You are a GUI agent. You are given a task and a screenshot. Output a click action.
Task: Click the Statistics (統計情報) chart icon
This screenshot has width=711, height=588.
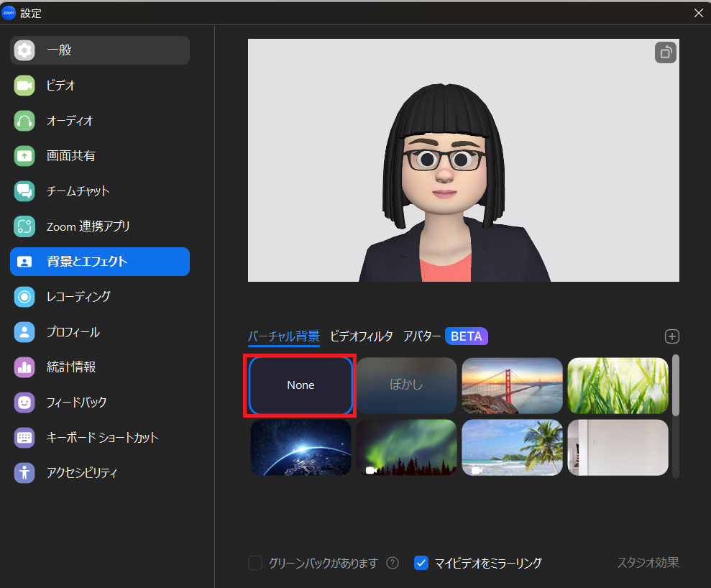click(24, 367)
